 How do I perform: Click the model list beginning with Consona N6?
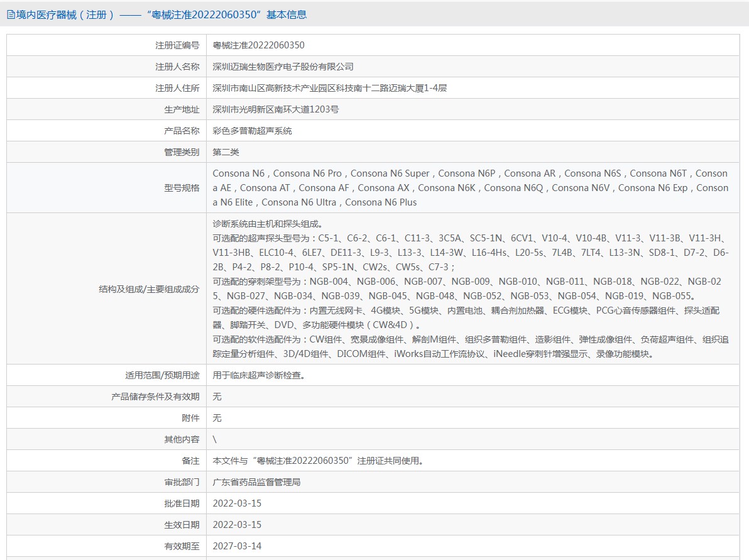pos(471,188)
